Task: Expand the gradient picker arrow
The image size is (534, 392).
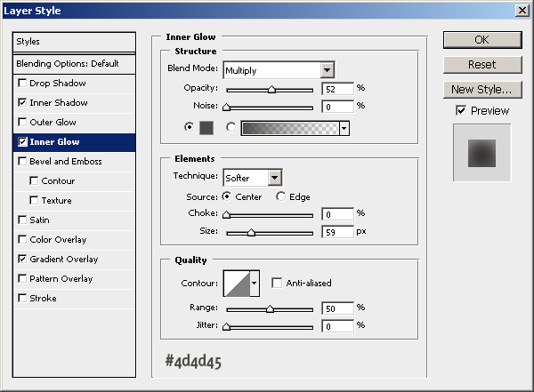Action: [344, 128]
